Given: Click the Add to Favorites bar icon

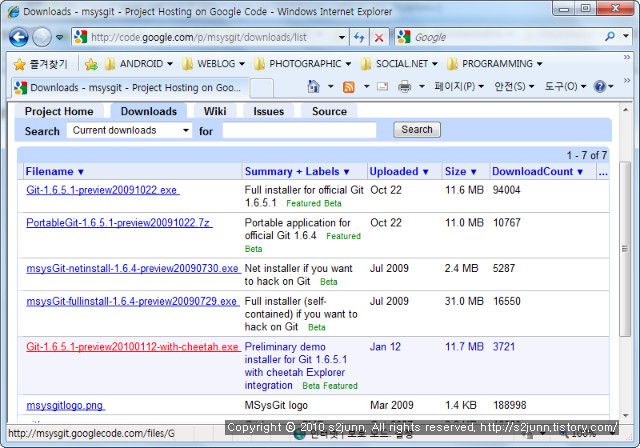Looking at the screenshot, I should pyautogui.click(x=91, y=64).
